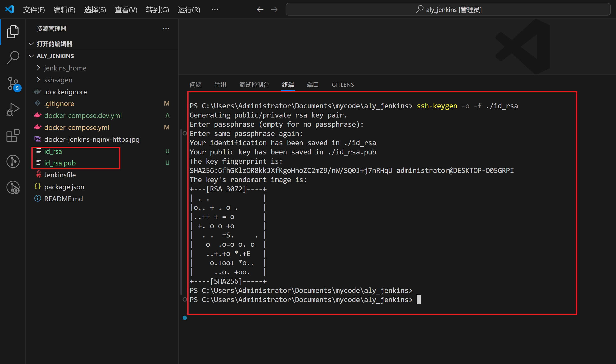Open the Git Graph activity bar icon

click(13, 161)
